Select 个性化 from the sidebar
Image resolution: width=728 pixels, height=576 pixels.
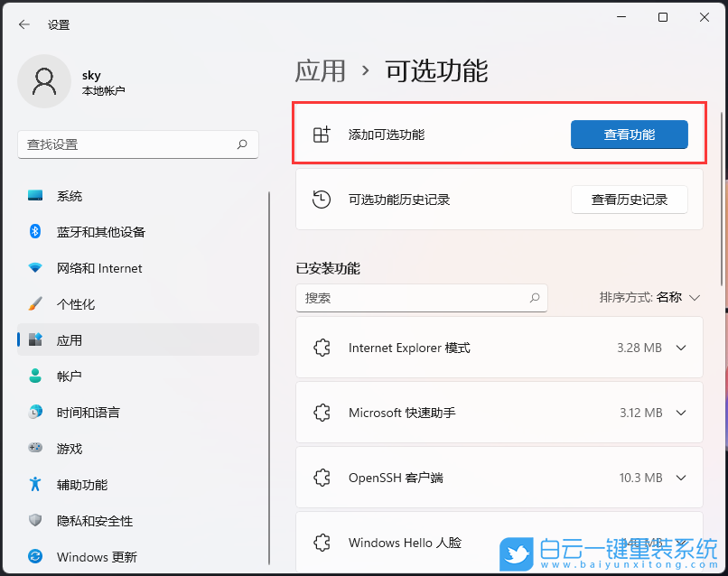coord(72,304)
